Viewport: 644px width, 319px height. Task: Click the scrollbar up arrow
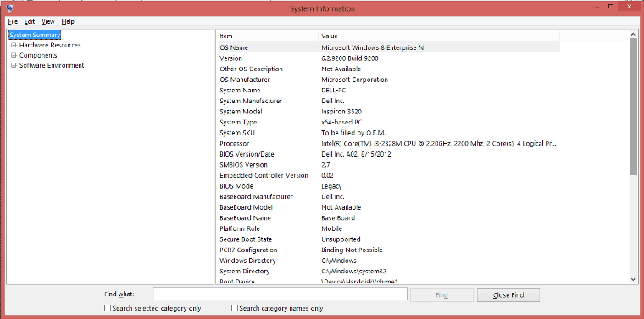click(633, 35)
